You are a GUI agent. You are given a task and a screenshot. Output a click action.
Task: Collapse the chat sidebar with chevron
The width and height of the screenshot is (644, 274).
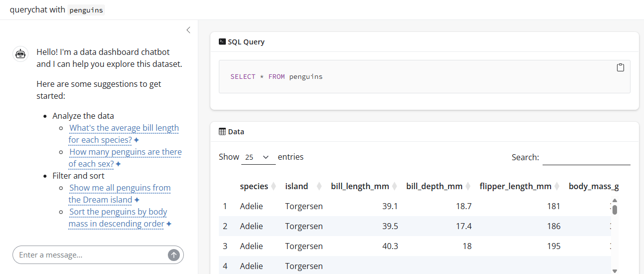click(x=188, y=30)
